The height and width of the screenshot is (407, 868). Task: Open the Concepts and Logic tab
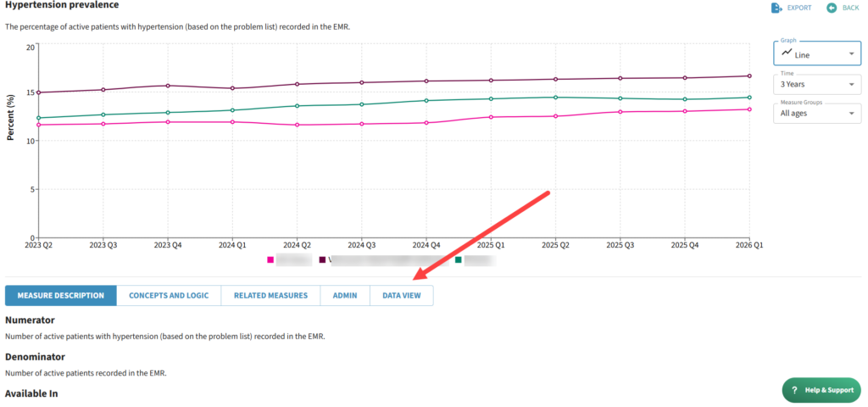tap(168, 296)
